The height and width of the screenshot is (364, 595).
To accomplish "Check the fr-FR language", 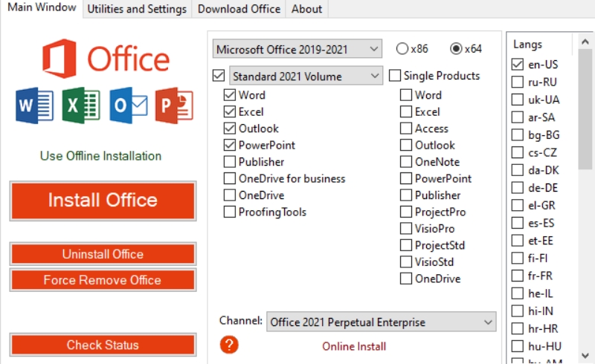I will click(518, 276).
